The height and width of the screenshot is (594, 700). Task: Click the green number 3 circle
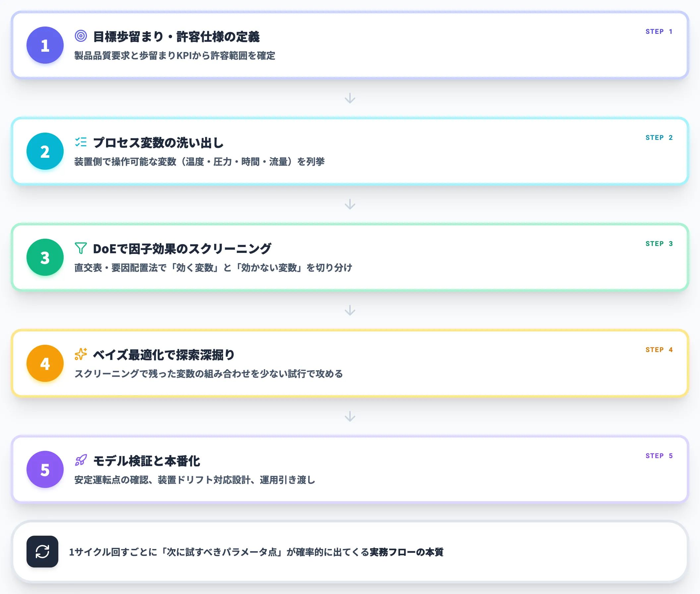point(45,257)
